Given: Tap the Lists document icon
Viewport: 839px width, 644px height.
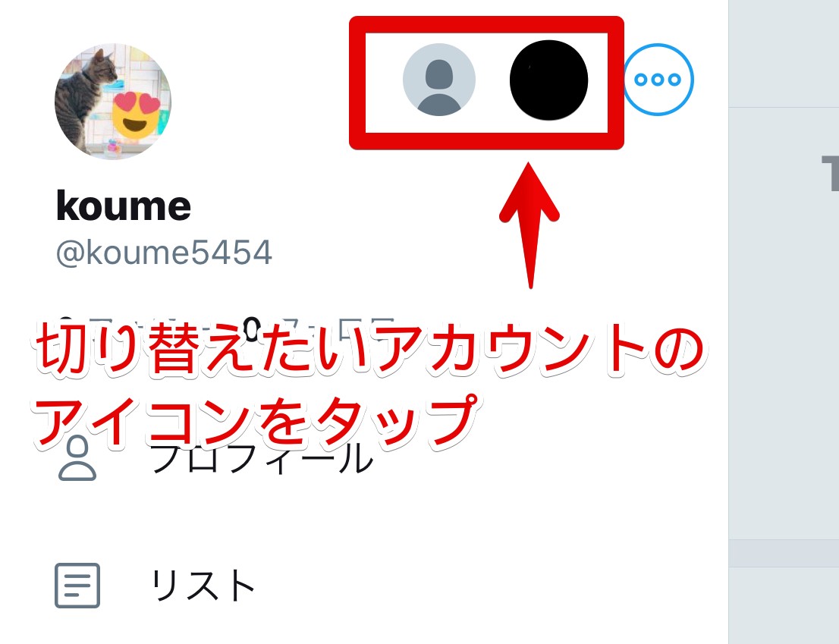Looking at the screenshot, I should tap(77, 585).
